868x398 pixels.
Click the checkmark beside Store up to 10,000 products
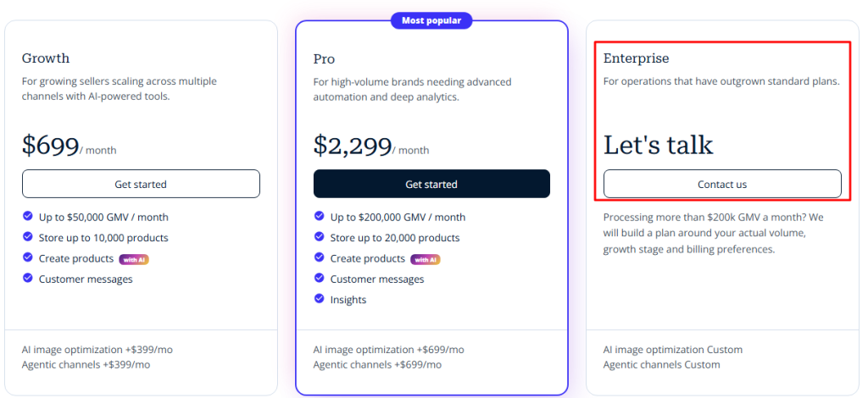point(28,236)
